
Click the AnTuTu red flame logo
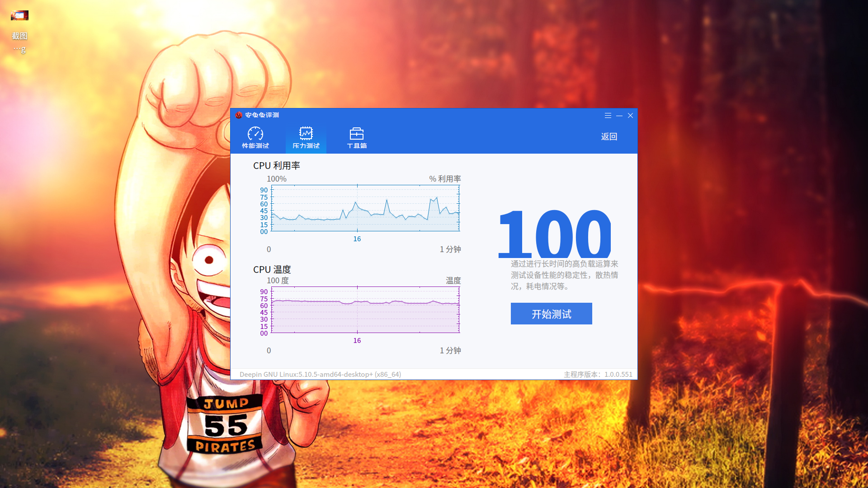point(239,115)
